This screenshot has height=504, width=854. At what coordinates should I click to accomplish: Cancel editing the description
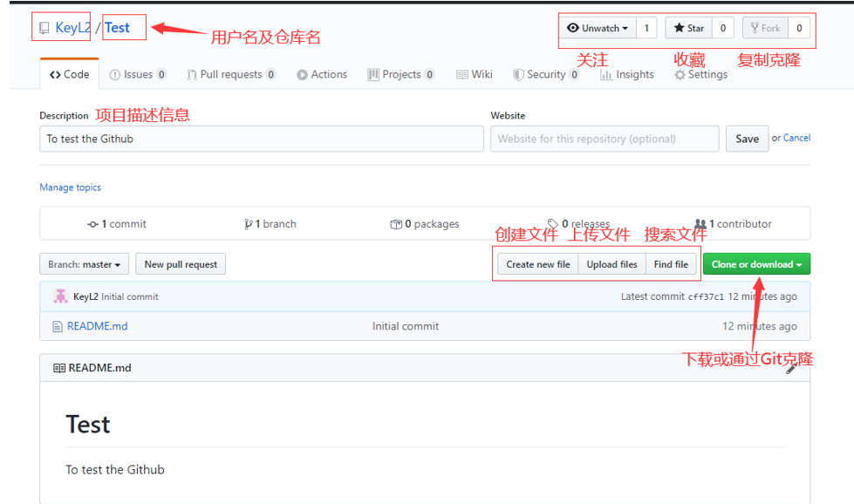[796, 138]
